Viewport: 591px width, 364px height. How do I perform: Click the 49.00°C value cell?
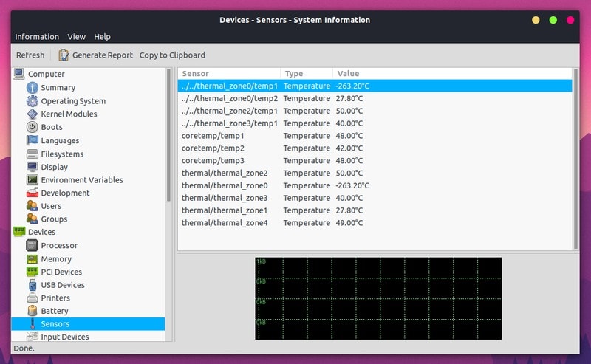tap(349, 223)
